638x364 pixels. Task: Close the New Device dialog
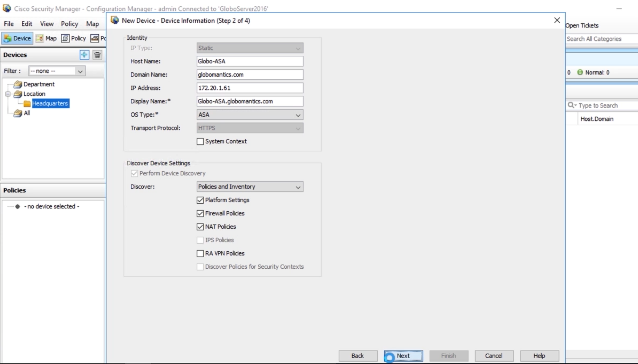tap(557, 20)
